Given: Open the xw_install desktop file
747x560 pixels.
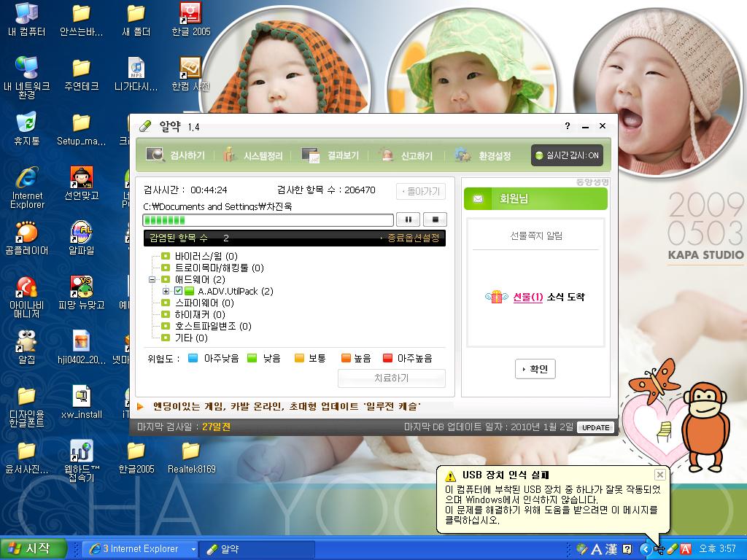Looking at the screenshot, I should 82,402.
